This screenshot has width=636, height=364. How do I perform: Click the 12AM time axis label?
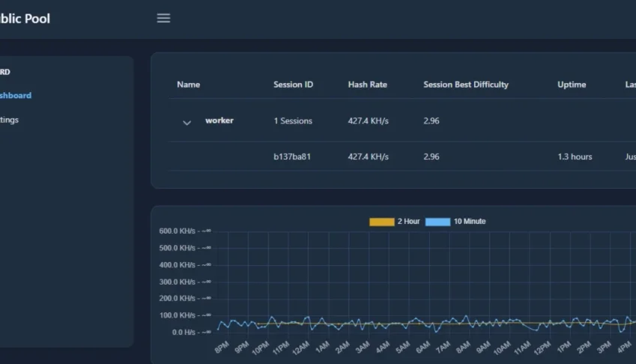pos(300,348)
